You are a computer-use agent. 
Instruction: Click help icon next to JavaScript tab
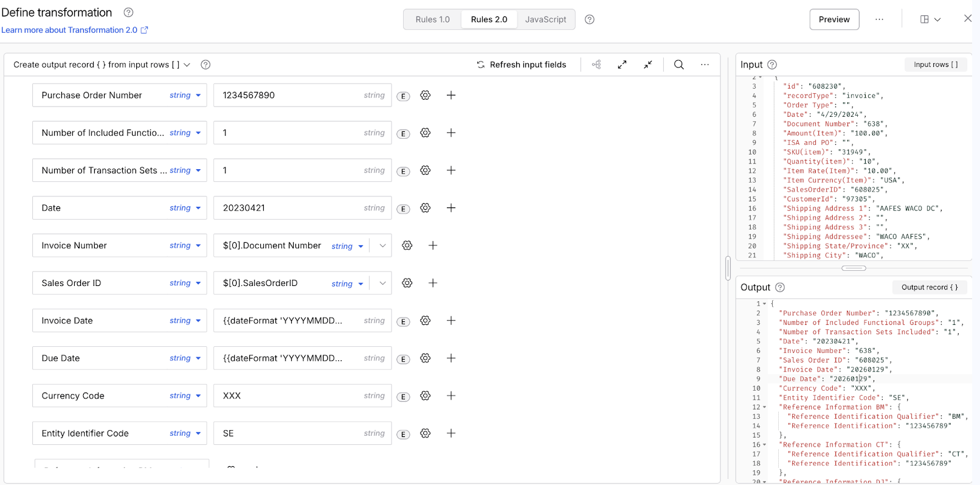click(x=590, y=19)
